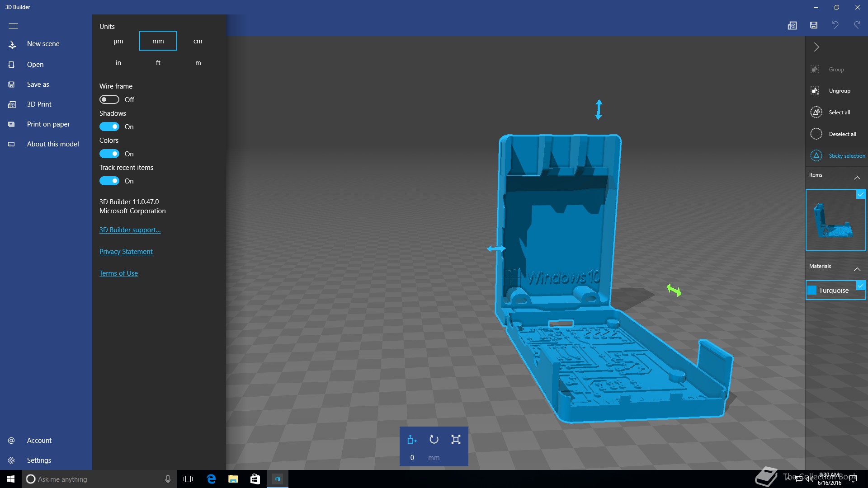Click the Cortana microphone icon
868x488 pixels.
tap(168, 479)
